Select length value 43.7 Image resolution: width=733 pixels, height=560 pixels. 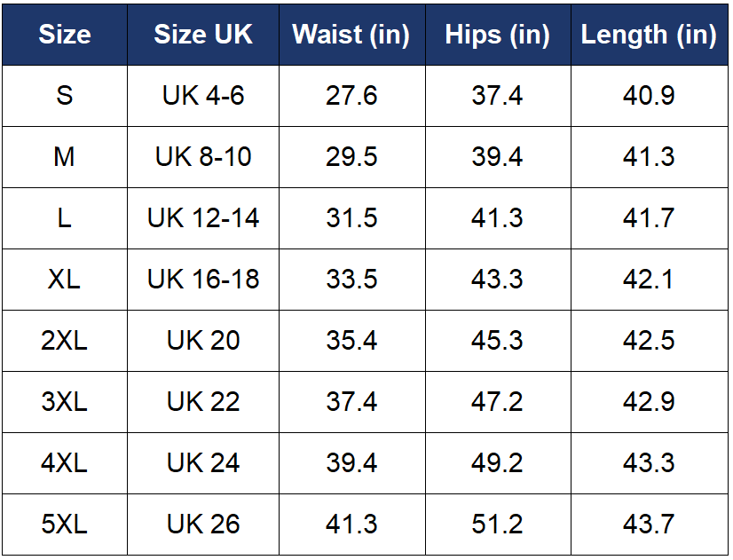(x=649, y=525)
